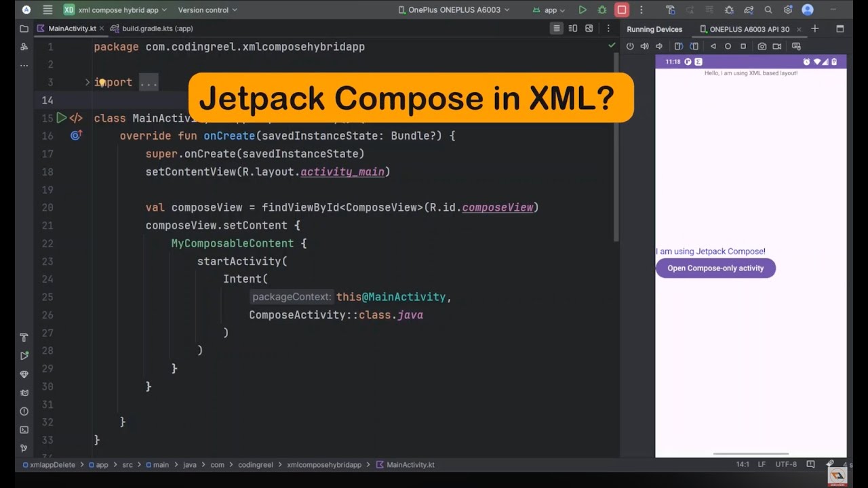Open IDE settings gear icon
Screen dimensions: 868x488
click(x=788, y=10)
